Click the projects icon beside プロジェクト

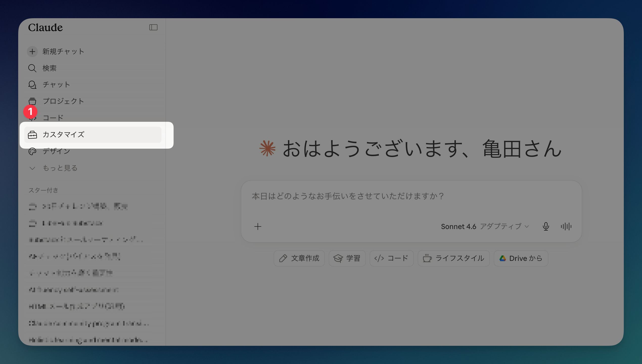click(32, 101)
